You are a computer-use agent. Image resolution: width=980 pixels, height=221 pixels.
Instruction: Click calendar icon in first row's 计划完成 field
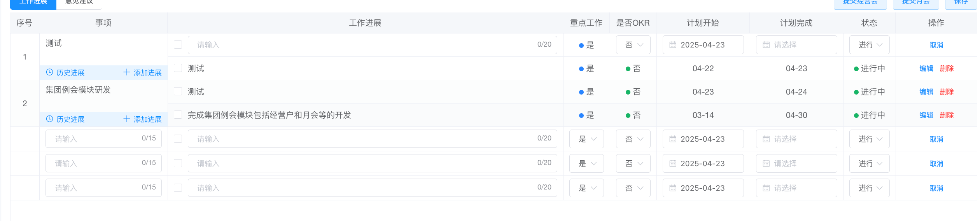(766, 45)
